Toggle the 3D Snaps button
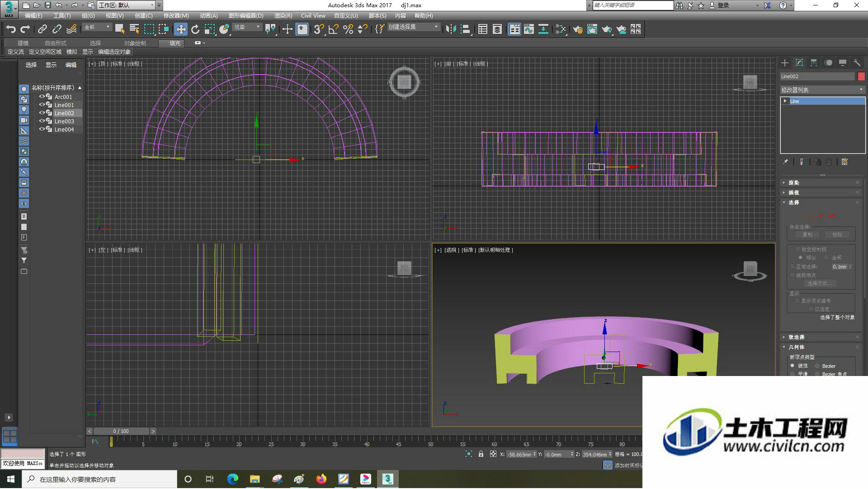 (x=319, y=29)
